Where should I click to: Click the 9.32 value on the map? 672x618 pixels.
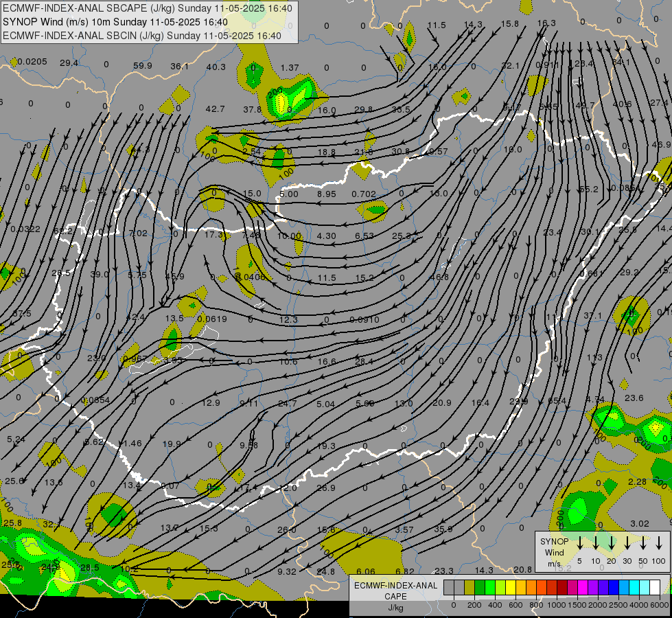click(287, 572)
